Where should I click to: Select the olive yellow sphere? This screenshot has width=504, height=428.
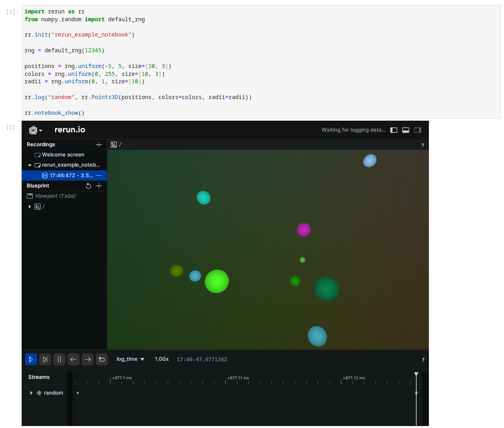[x=177, y=271]
